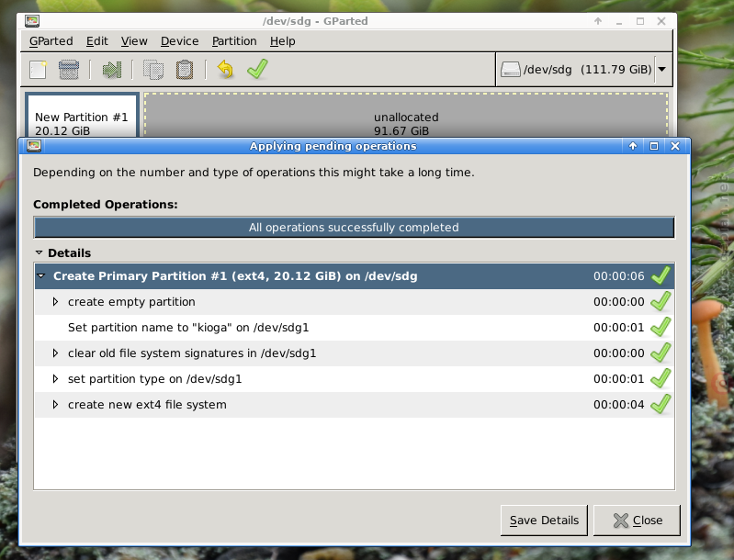Open the Device menu
Viewport: 734px width, 560px height.
coord(179,41)
